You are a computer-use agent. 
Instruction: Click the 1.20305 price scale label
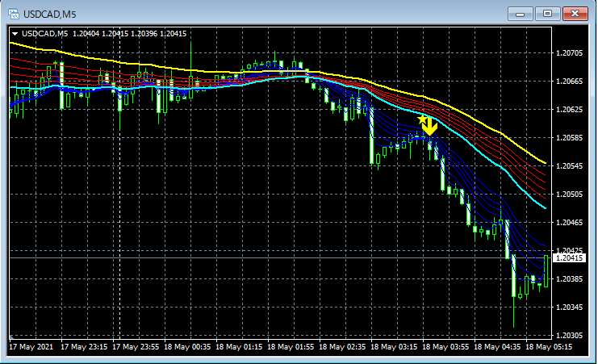[570, 336]
